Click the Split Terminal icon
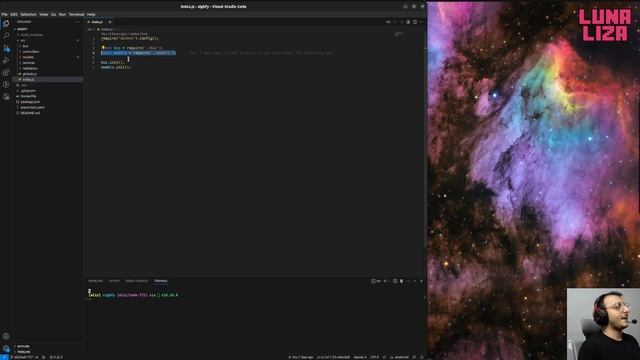Viewport: 640px width, 360px height. pyautogui.click(x=395, y=281)
